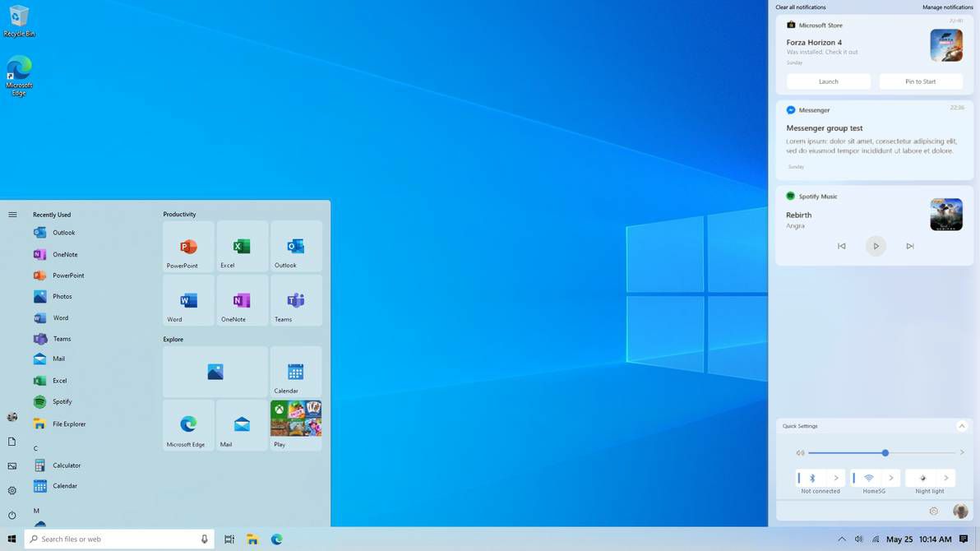
Task: Click the Word tile in Productivity
Action: click(188, 300)
